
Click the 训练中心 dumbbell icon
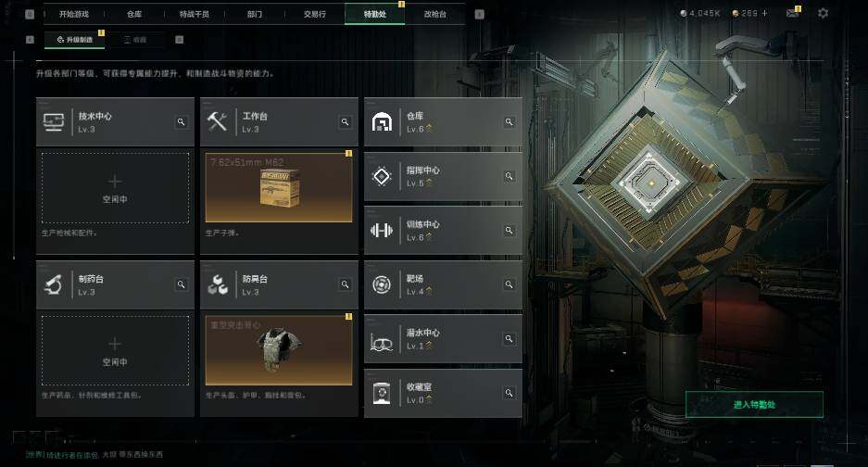382,230
